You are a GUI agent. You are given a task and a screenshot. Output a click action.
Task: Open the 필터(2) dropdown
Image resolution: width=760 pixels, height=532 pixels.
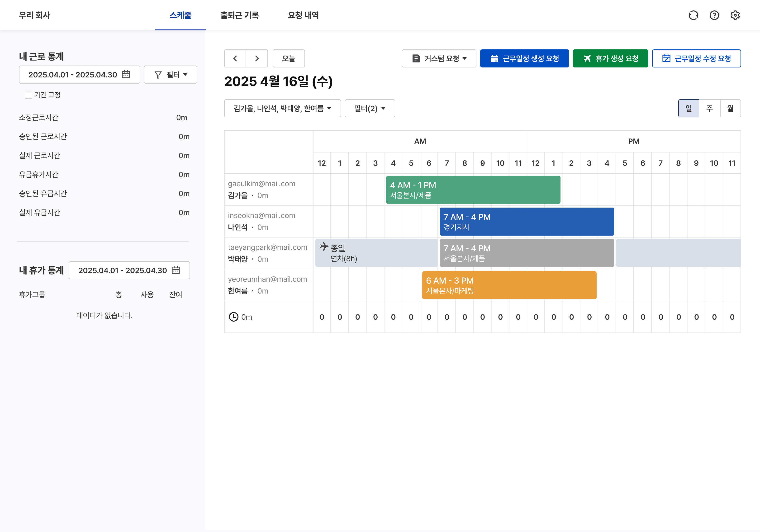[369, 108]
